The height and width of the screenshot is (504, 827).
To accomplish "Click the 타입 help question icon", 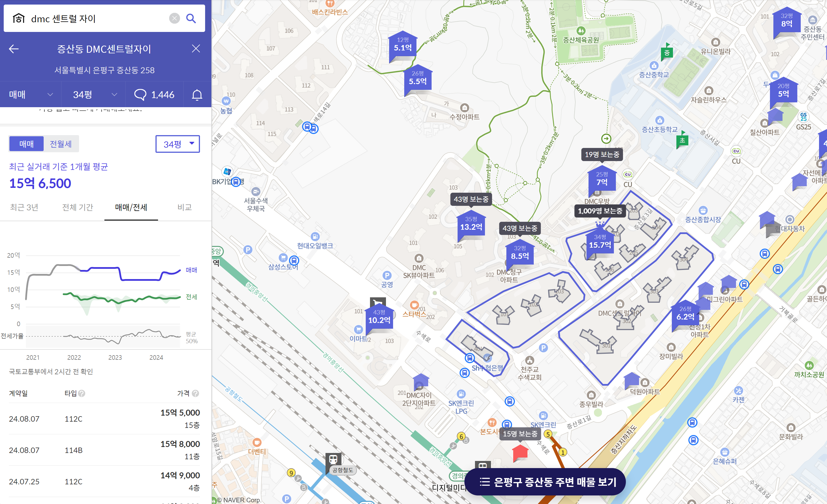I will (82, 393).
